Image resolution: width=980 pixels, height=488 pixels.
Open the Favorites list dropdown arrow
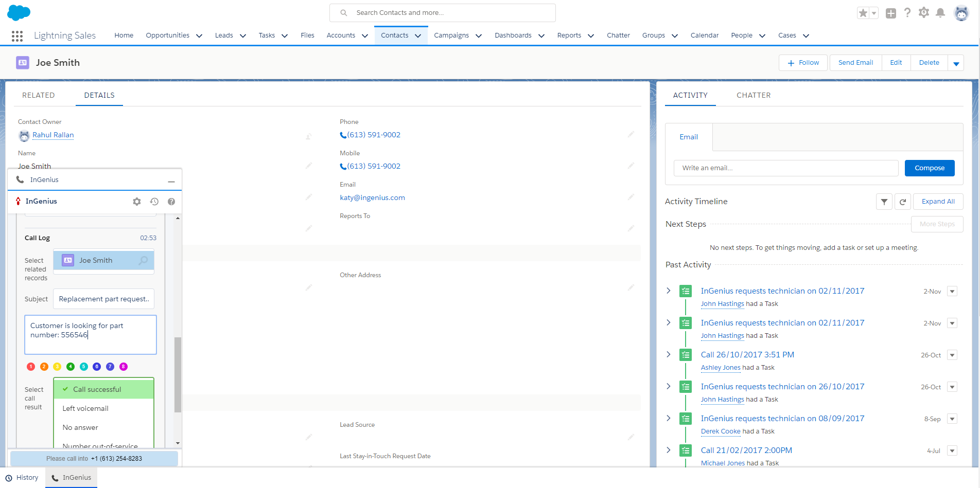pyautogui.click(x=874, y=13)
